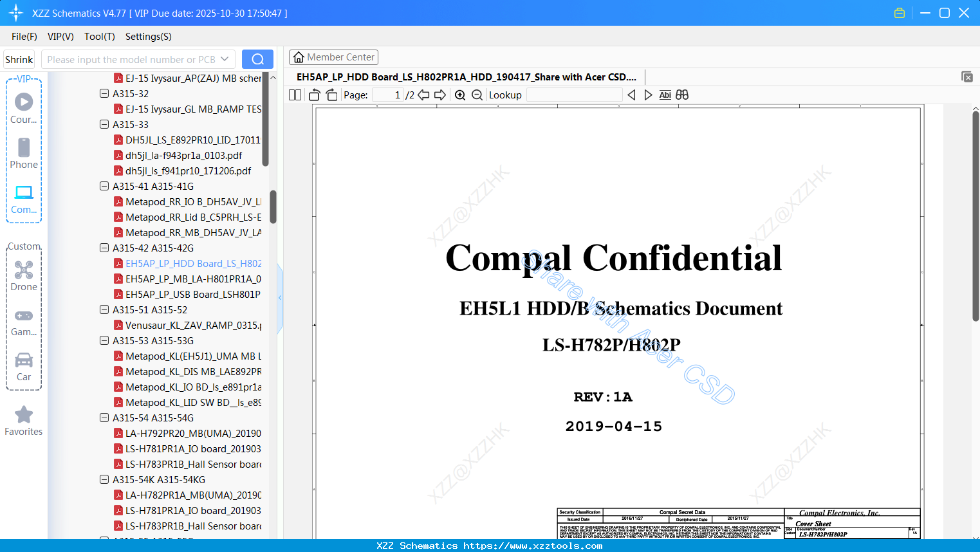Viewport: 980px width, 552px height.
Task: Toggle the Abi whole-word match icon
Action: pos(665,95)
